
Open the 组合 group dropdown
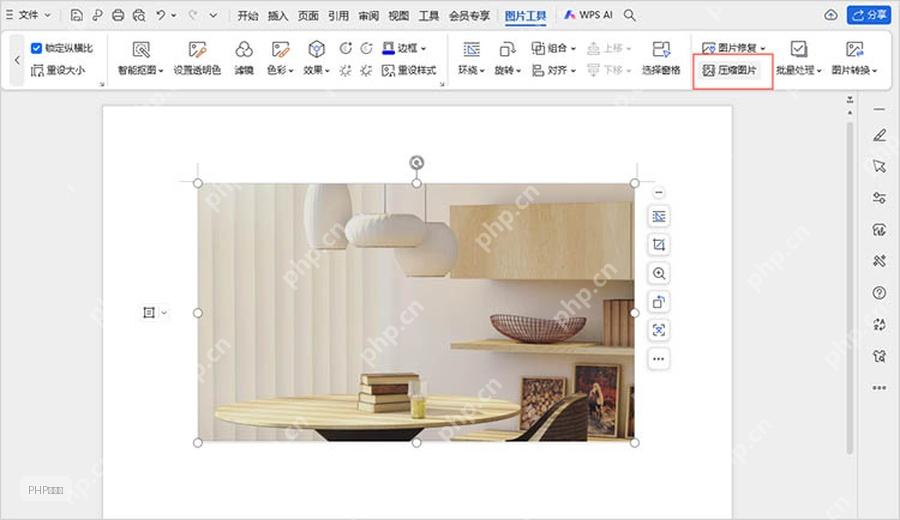click(553, 48)
